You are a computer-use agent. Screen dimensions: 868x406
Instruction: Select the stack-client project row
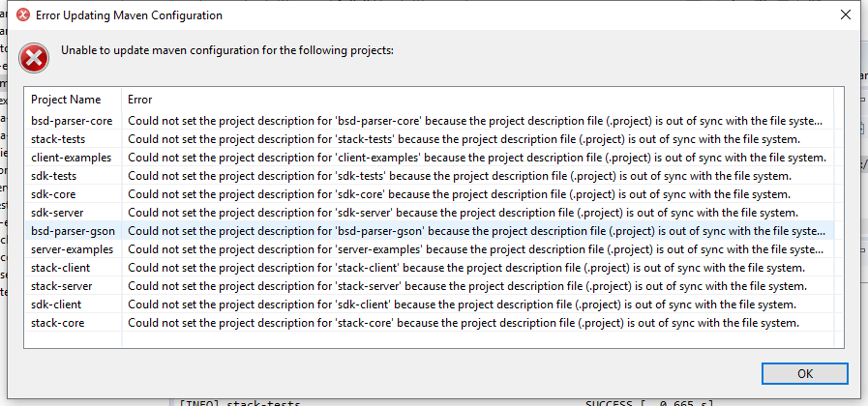point(61,268)
